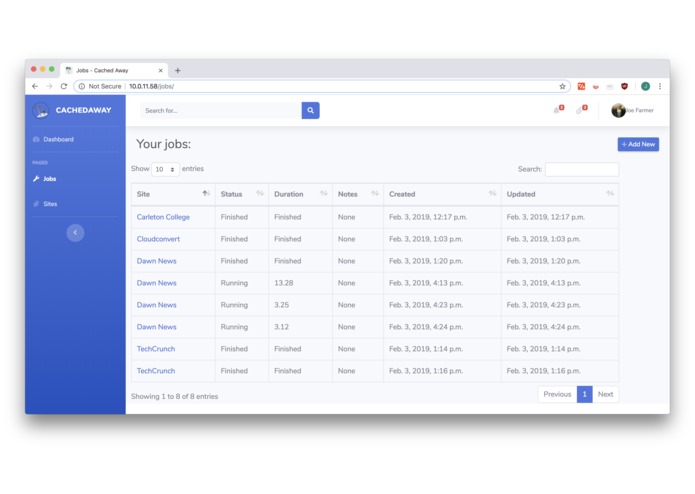Open the Cloudconvert job link
Screen dimensions: 695x494
click(158, 239)
